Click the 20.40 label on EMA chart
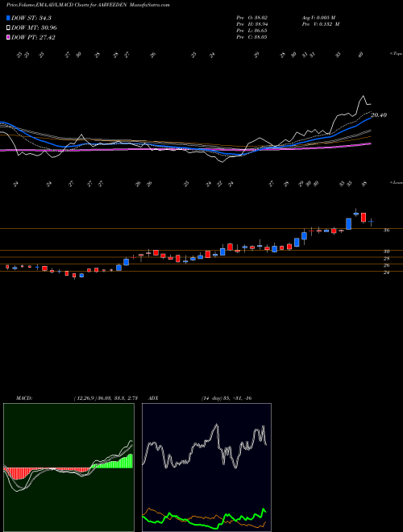The image size is (403, 532). (379, 115)
